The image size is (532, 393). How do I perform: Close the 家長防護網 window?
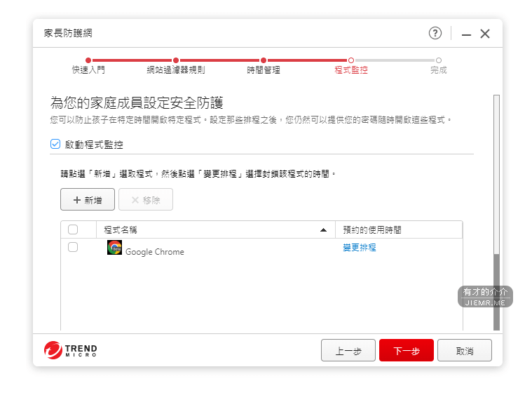pyautogui.click(x=485, y=34)
